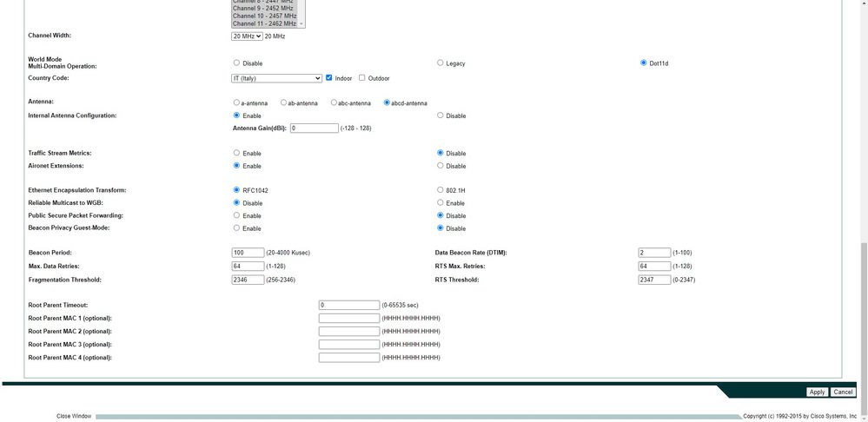The image size is (868, 422).
Task: Click the Apply button
Action: (817, 392)
